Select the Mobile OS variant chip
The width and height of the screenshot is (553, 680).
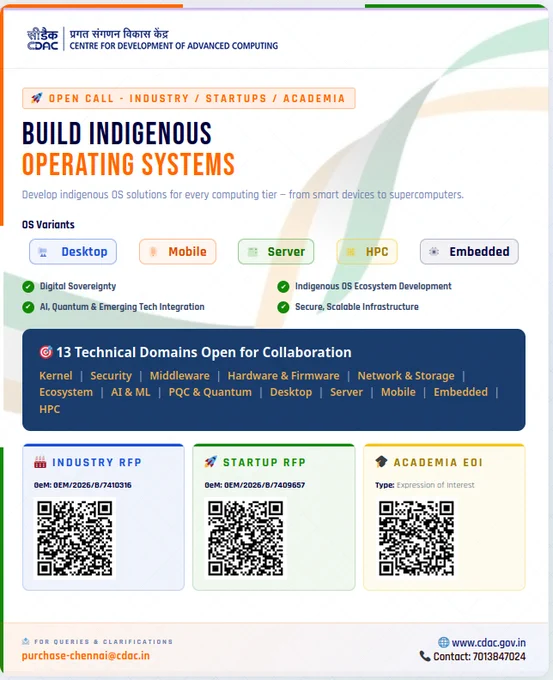(x=177, y=252)
